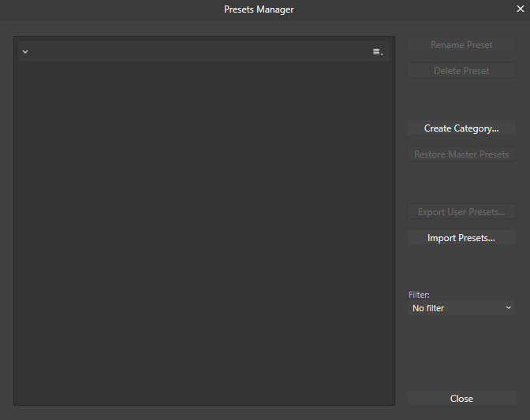The width and height of the screenshot is (530, 420).
Task: Open the preset list hamburger options menu
Action: pyautogui.click(x=378, y=52)
